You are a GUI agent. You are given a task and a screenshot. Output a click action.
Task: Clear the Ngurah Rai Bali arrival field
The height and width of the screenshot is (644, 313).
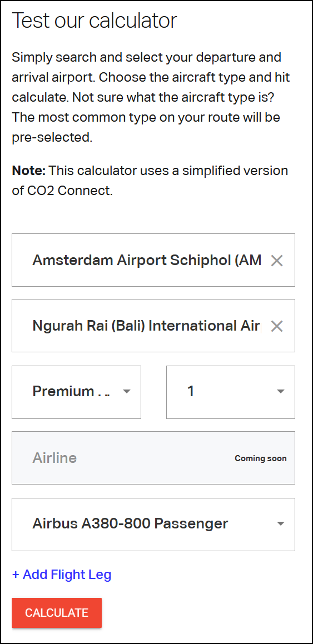pos(277,326)
